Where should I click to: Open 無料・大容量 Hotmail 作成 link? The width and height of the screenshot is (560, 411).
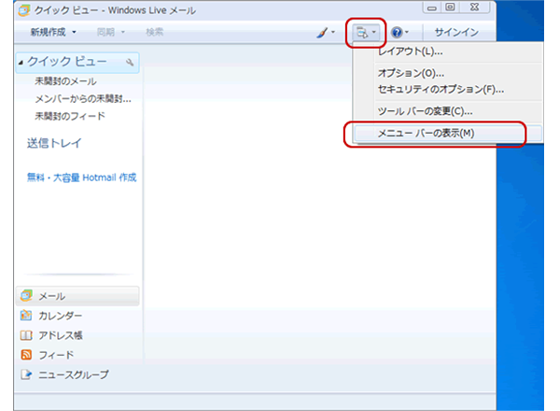(x=82, y=177)
